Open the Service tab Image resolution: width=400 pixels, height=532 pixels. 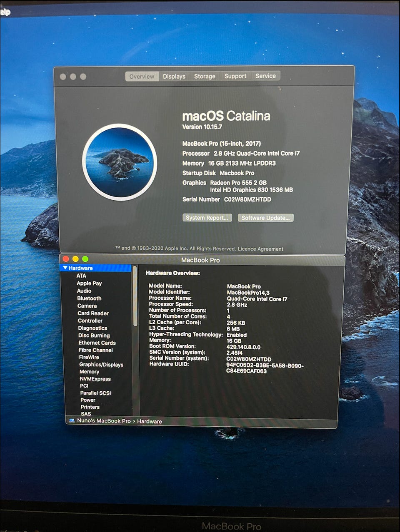tap(265, 76)
